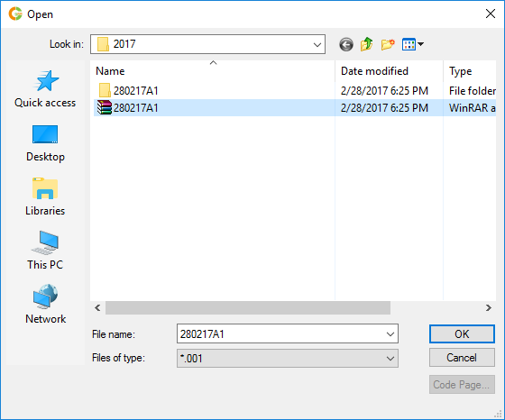Image resolution: width=505 pixels, height=420 pixels.
Task: Open Libraries in sidebar
Action: point(45,196)
